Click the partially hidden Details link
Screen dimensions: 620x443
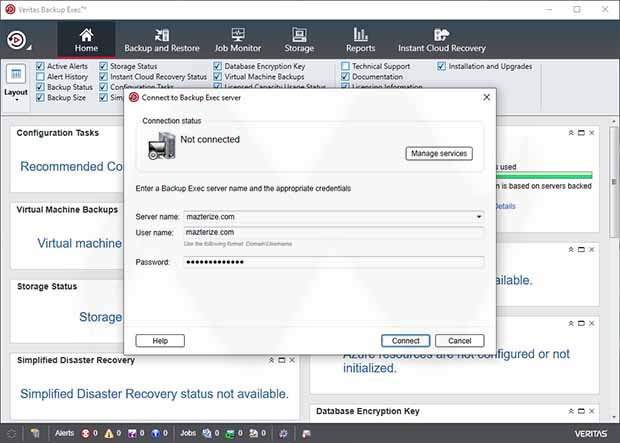(506, 206)
